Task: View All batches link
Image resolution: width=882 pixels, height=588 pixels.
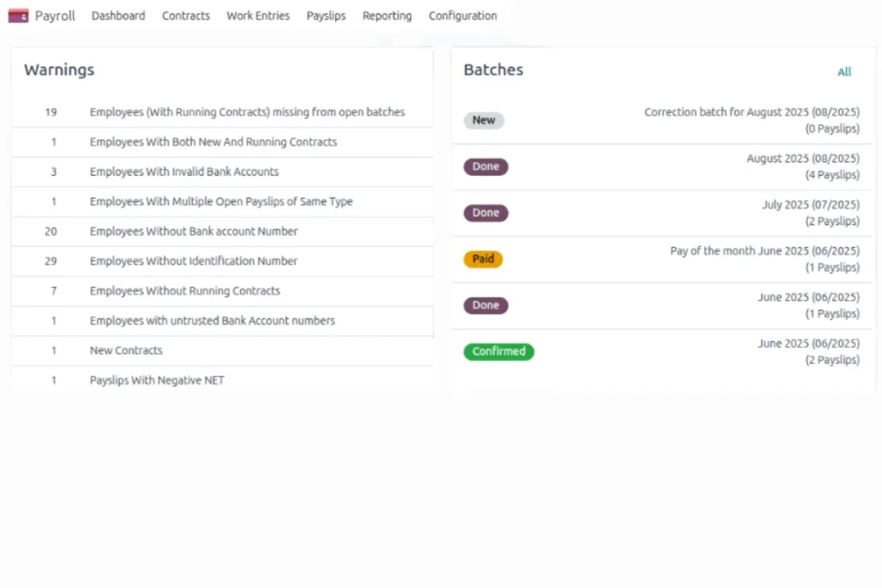Action: tap(844, 72)
